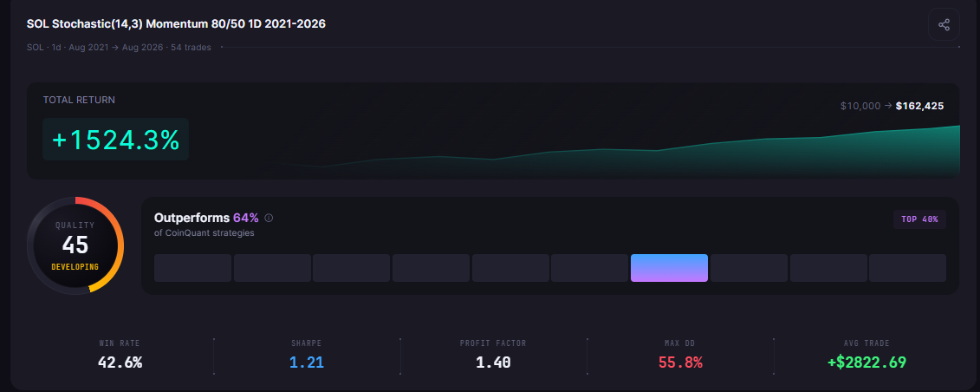Click the DEVELOPING quality label
This screenshot has height=392, width=980.
pyautogui.click(x=75, y=267)
